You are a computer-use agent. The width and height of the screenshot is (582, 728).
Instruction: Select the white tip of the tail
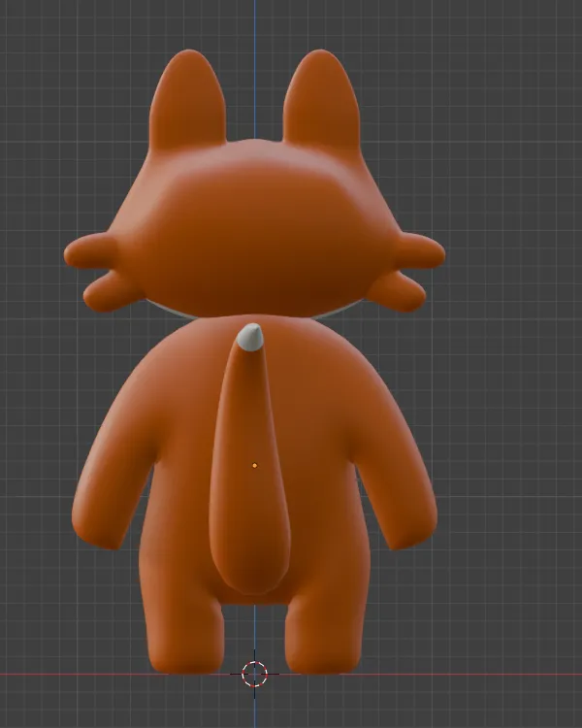click(250, 337)
